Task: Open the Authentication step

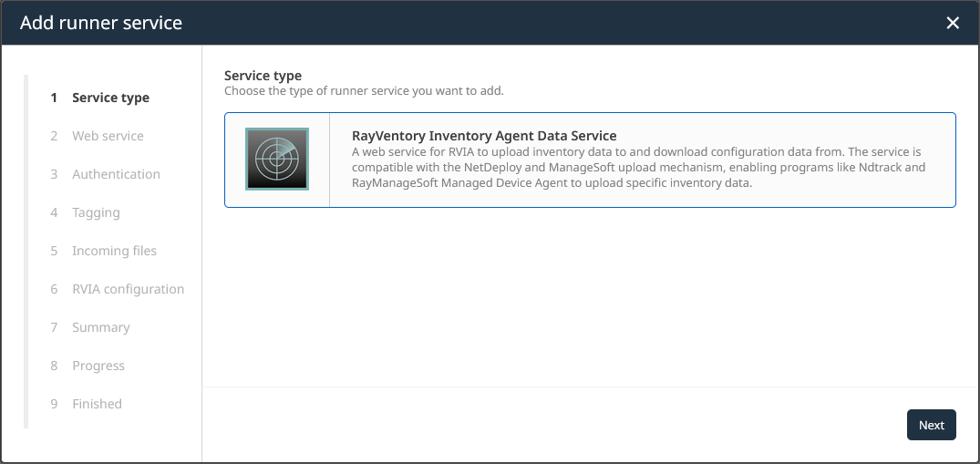Action: click(x=116, y=174)
